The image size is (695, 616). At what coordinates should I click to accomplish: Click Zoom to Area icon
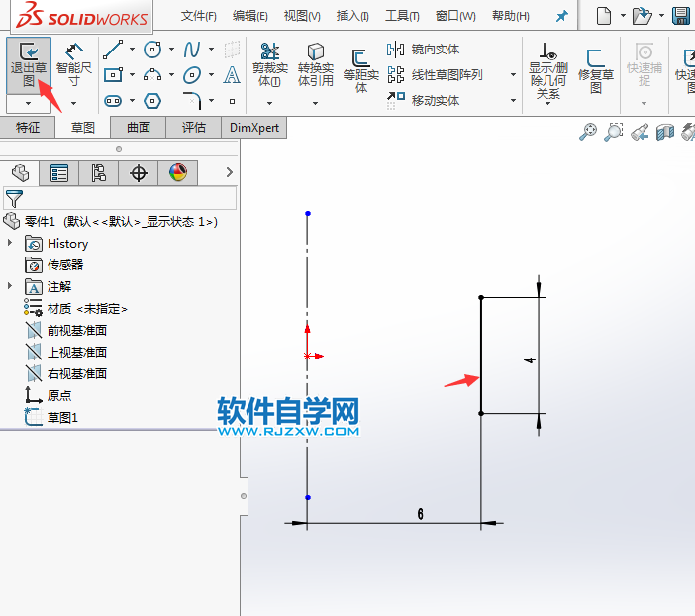tap(614, 132)
